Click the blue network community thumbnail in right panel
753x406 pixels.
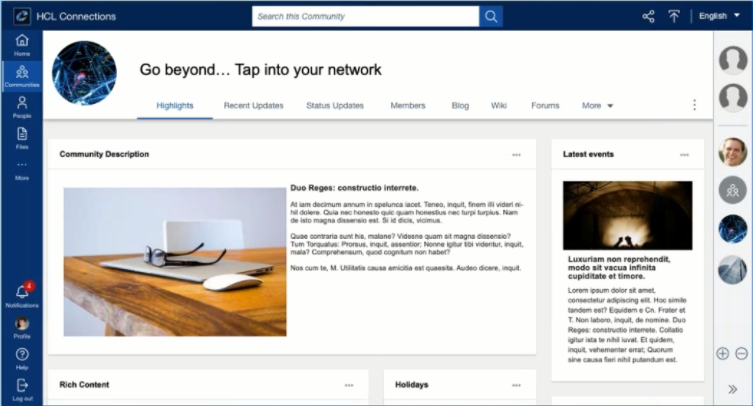(733, 229)
